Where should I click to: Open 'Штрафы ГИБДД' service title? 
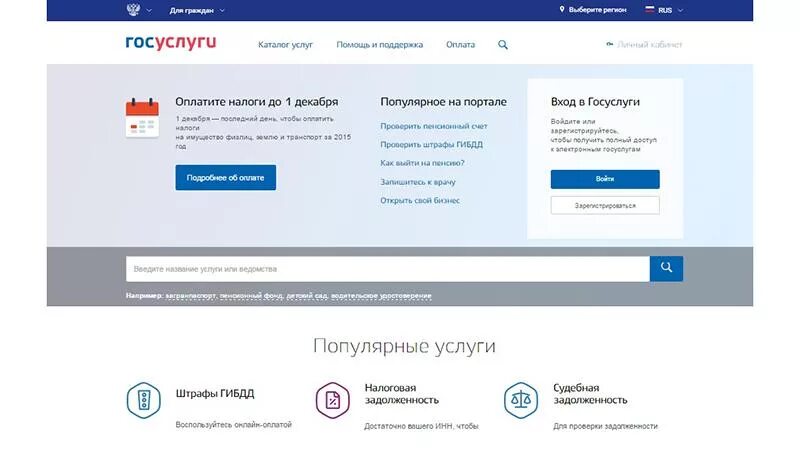coord(215,393)
